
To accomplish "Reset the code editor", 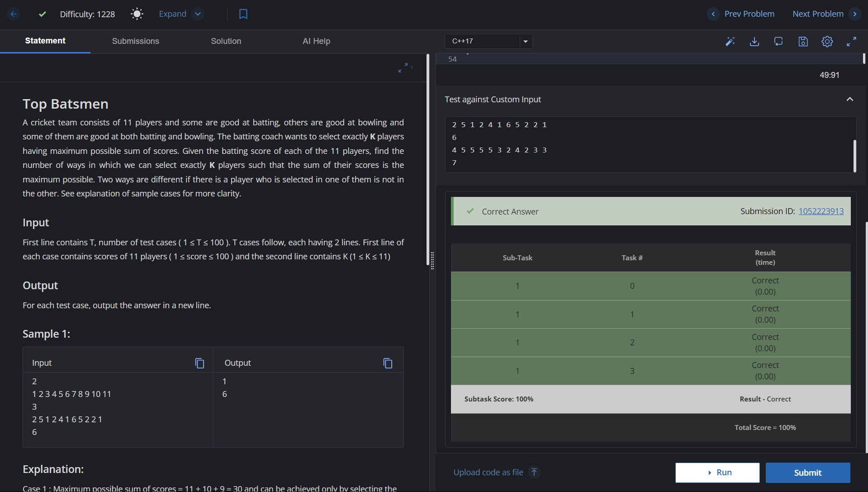I will click(778, 42).
